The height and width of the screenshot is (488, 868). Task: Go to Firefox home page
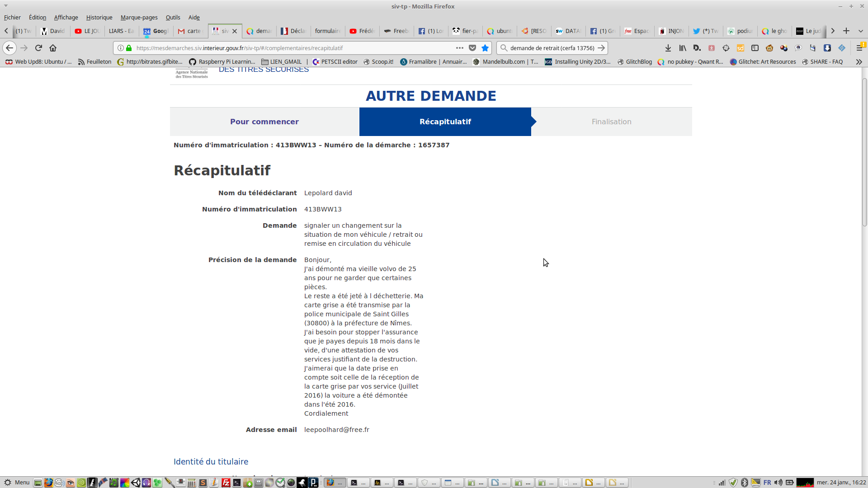53,48
